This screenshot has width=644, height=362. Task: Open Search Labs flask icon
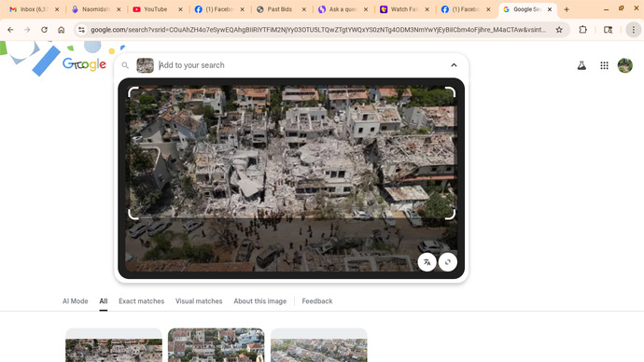click(x=581, y=65)
